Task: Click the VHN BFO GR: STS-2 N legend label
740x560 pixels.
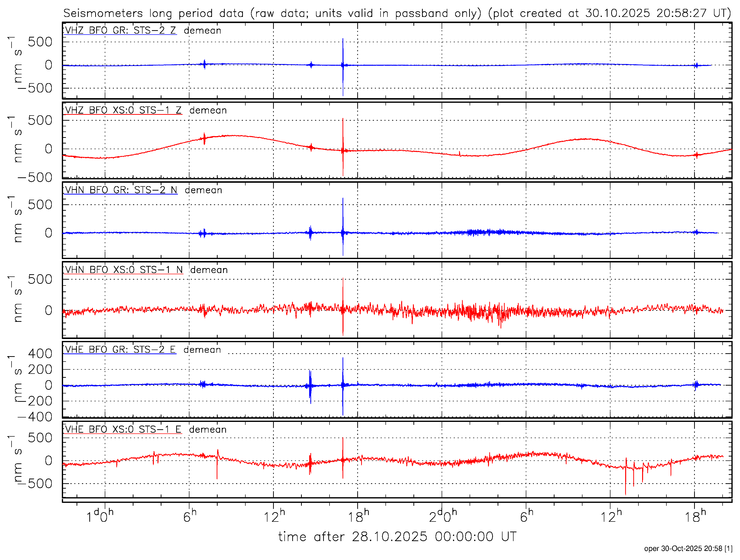Action: pos(121,190)
